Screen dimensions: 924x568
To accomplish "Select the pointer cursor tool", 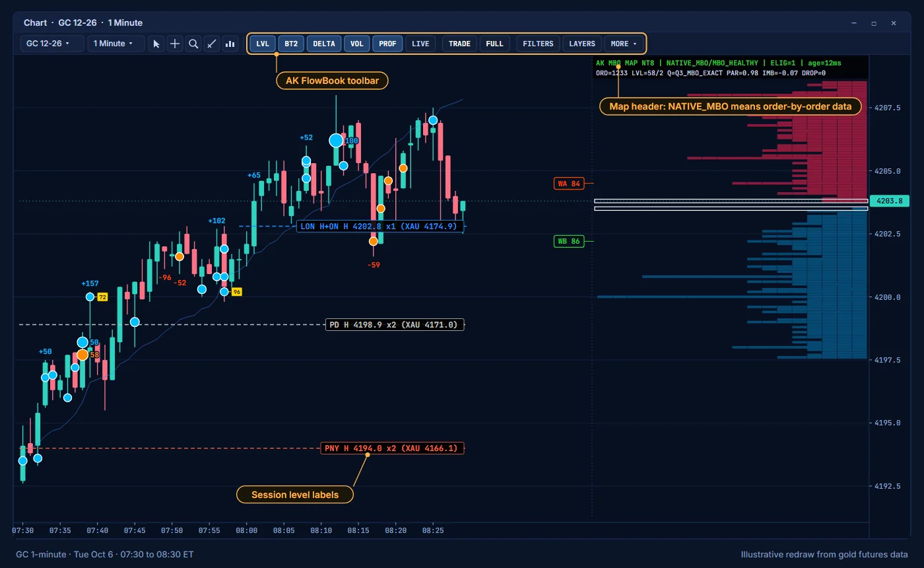I will tap(156, 44).
